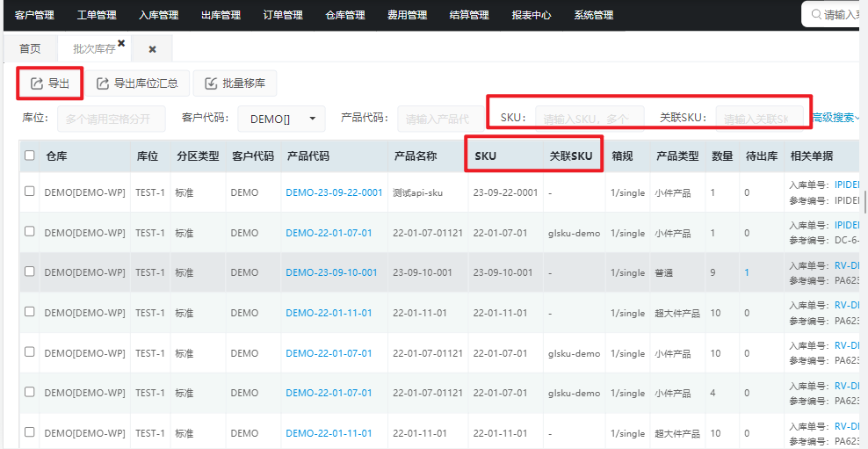The image size is (868, 449).
Task: Open the 费用管理 menu
Action: pyautogui.click(x=408, y=15)
